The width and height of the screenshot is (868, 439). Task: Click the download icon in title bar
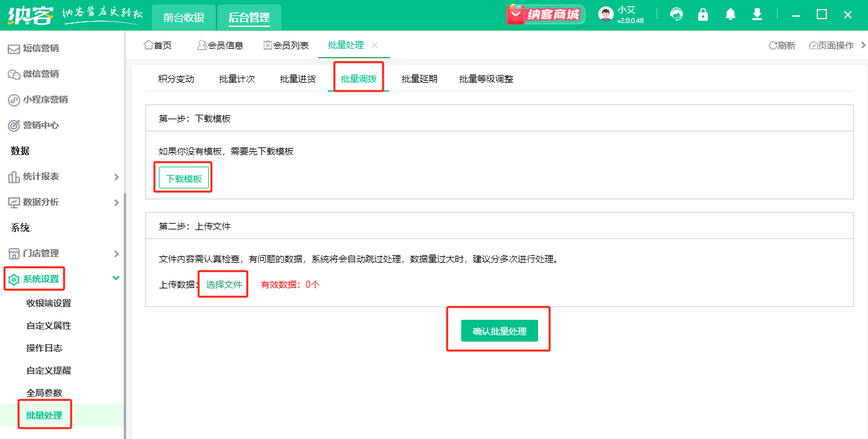757,13
